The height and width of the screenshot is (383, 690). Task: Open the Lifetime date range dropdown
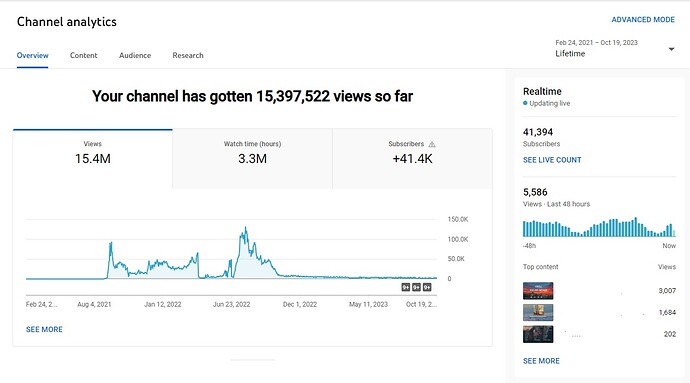point(614,48)
